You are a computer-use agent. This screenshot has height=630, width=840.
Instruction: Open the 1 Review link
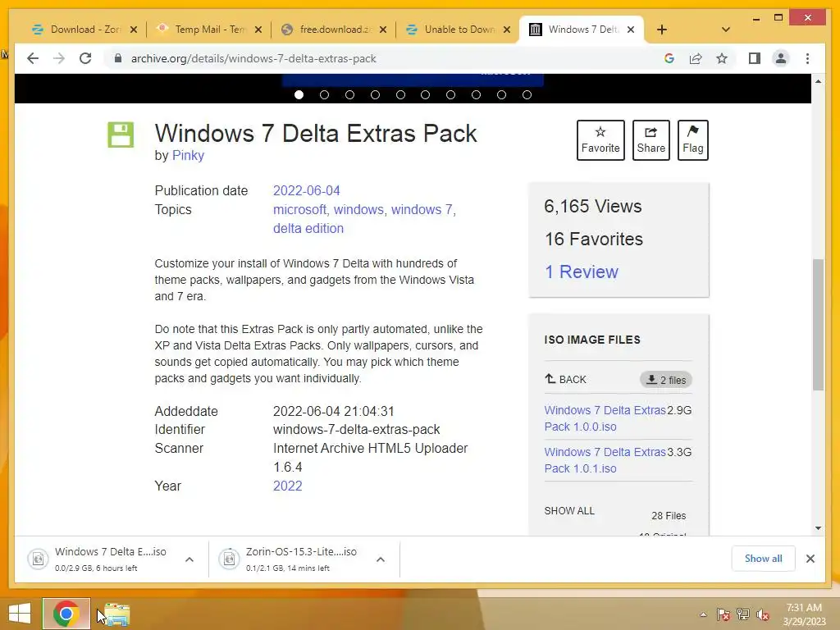582,272
